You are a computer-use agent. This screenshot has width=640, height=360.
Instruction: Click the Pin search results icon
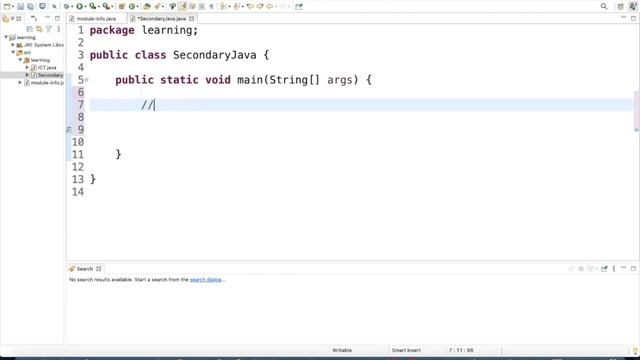coord(604,269)
